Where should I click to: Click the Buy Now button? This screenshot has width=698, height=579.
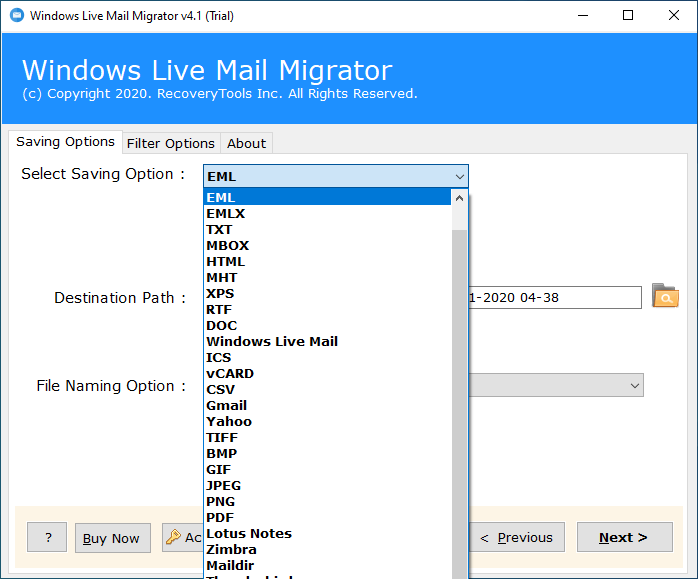coord(113,538)
